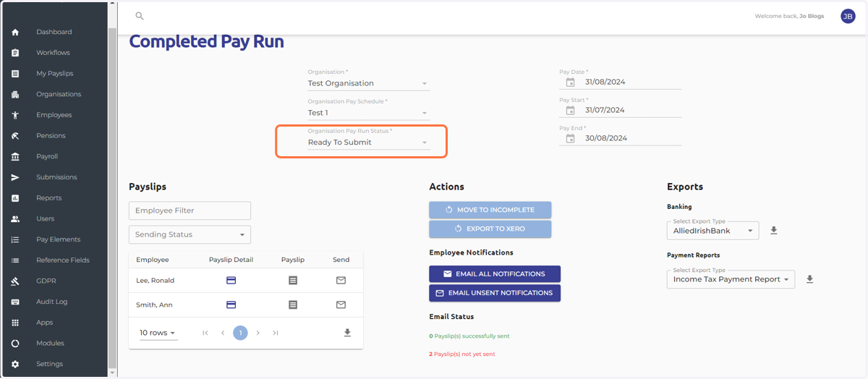Open payslip document for Lee, Ronald
The height and width of the screenshot is (379, 868).
coord(293,281)
